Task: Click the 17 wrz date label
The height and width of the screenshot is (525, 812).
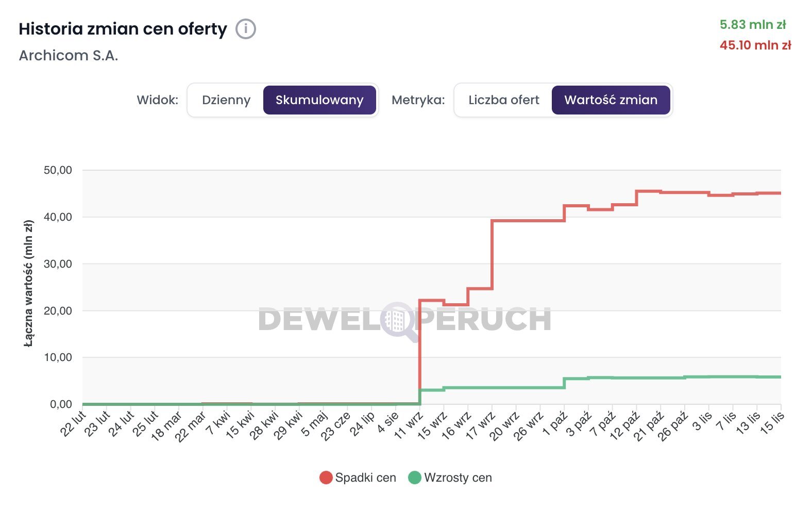Action: click(481, 426)
